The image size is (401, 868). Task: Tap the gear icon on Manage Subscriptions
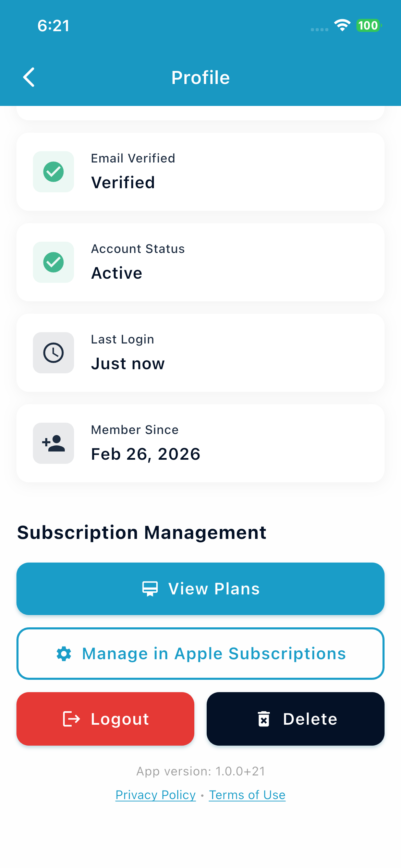[64, 654]
